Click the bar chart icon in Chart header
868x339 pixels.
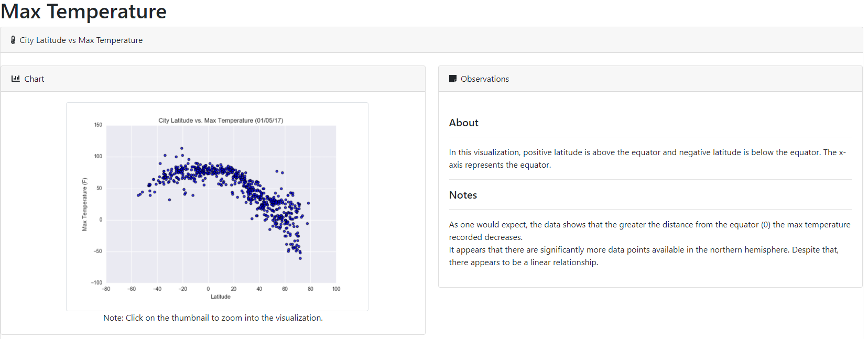click(x=16, y=79)
